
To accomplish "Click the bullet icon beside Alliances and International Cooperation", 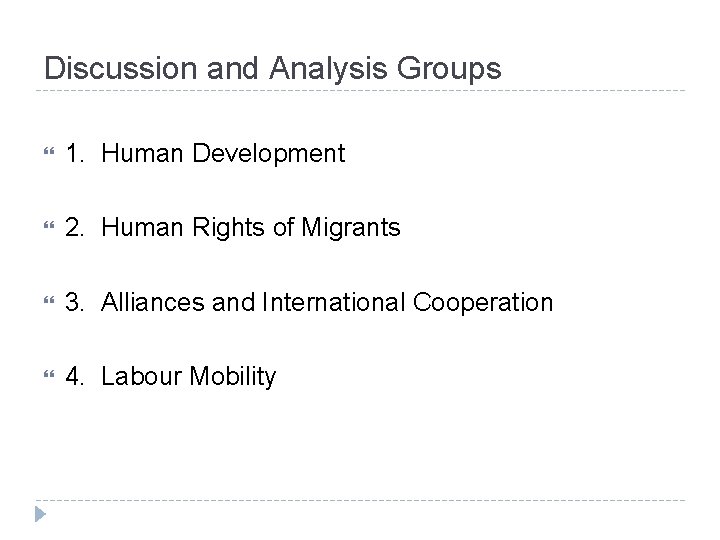I will coord(47,302).
